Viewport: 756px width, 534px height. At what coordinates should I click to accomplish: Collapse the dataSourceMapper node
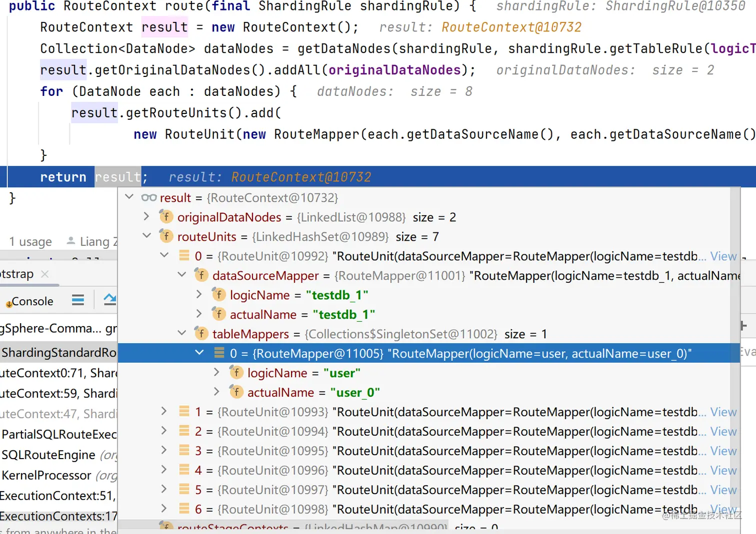pos(182,275)
